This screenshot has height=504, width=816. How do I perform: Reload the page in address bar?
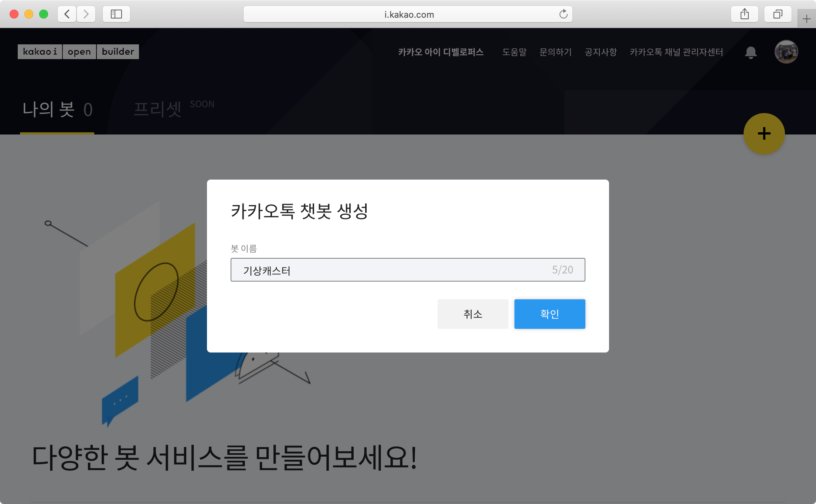pos(563,14)
